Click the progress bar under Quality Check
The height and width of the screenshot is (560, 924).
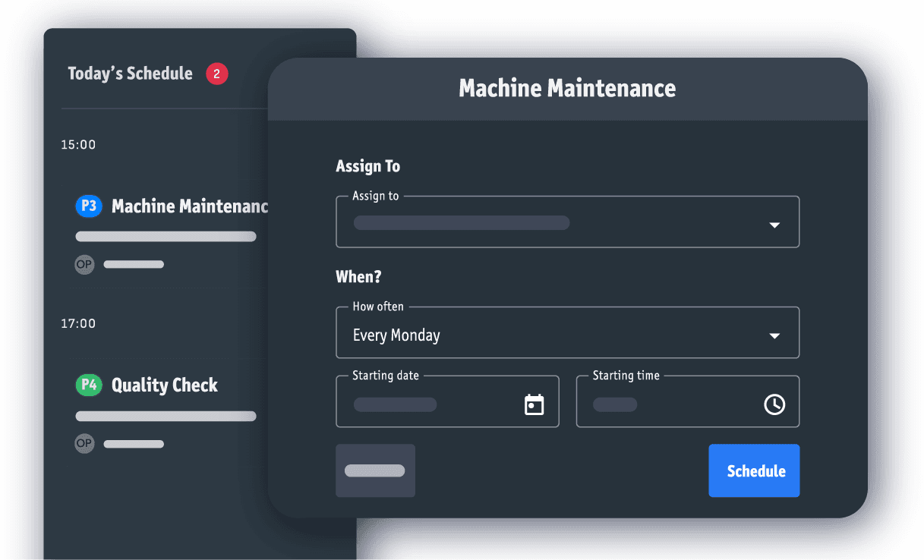[166, 416]
